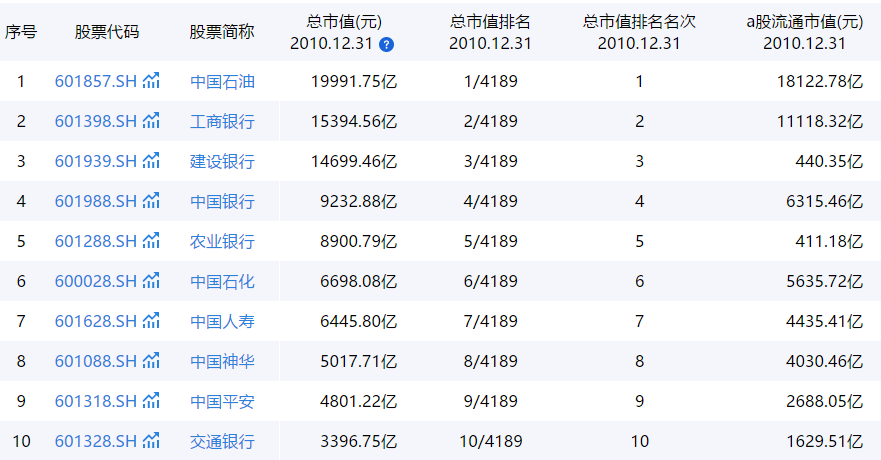Open chart icon next to 601318.SH
This screenshot has height=460, width=881.
point(151,400)
